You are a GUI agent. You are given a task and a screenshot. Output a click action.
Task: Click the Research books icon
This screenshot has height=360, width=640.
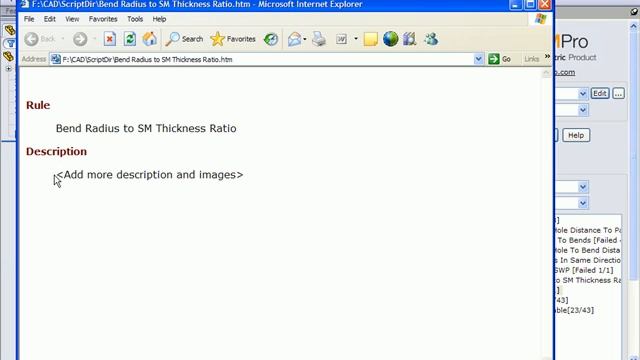pos(409,39)
